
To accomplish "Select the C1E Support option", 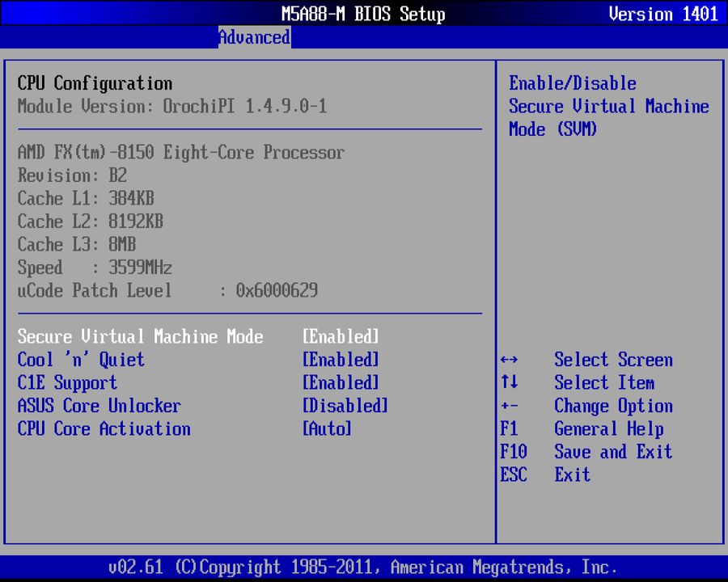I will pyautogui.click(x=67, y=383).
